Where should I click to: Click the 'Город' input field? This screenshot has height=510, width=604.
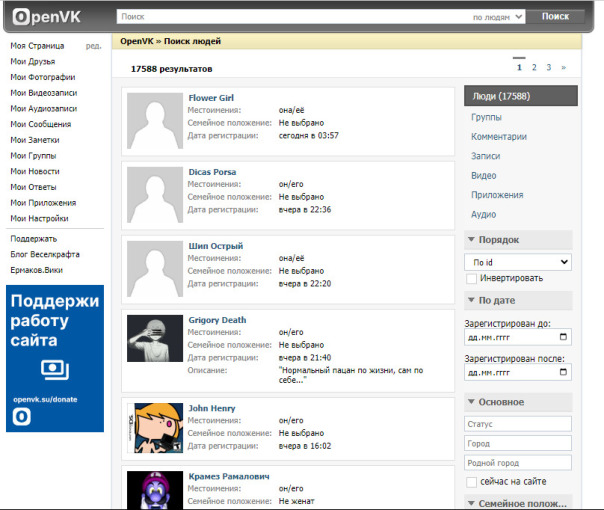coord(518,443)
